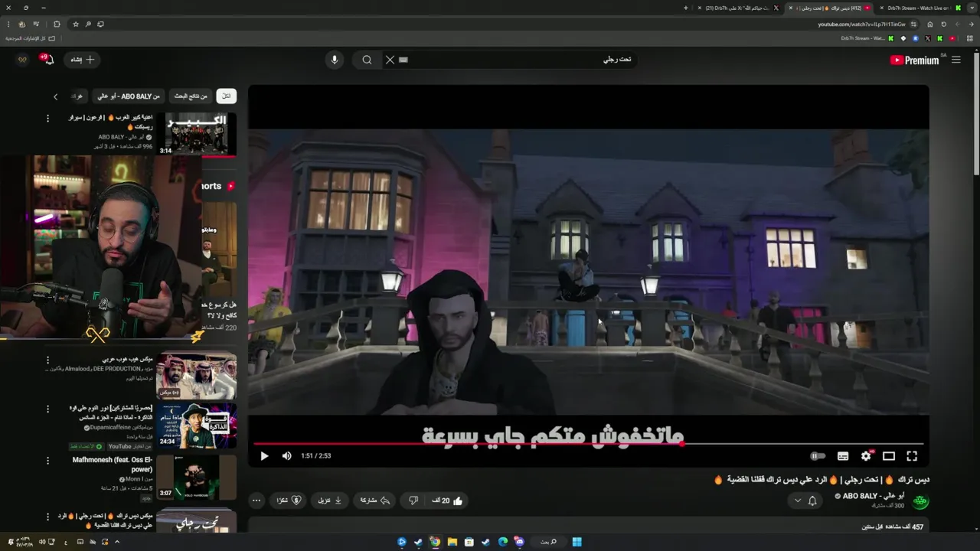Open YouTube notifications bell
980x551 pixels.
coord(48,60)
